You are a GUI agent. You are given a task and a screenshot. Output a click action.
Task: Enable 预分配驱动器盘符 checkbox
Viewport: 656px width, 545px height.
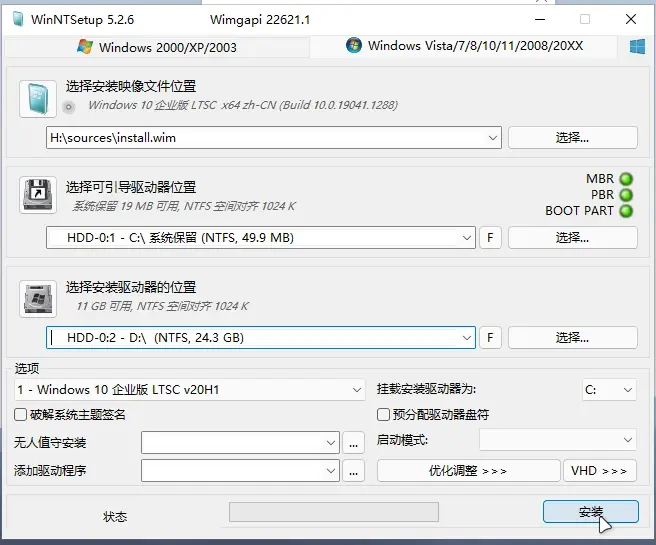(x=383, y=415)
